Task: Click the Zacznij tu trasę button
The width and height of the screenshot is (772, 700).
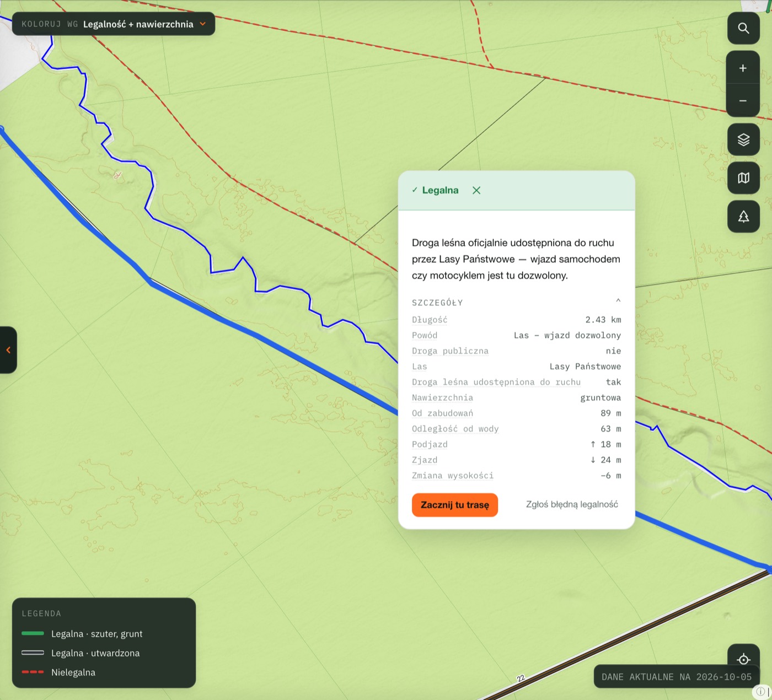Action: tap(455, 505)
